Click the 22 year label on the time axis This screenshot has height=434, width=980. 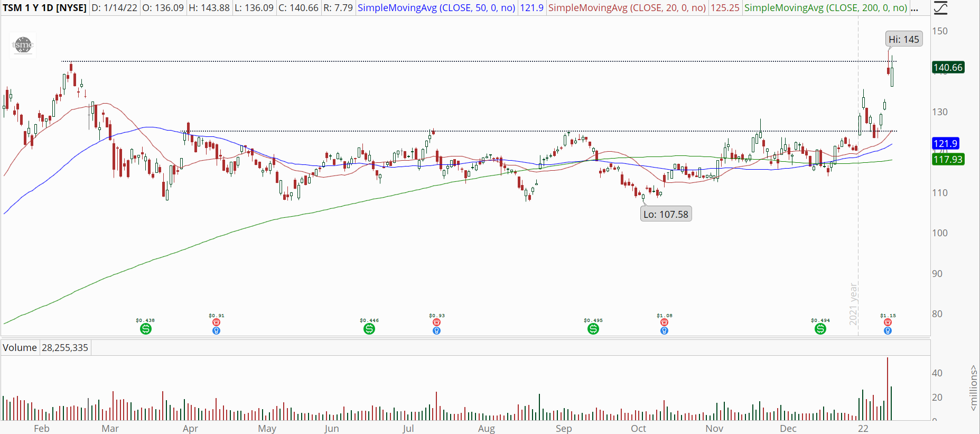click(x=863, y=428)
